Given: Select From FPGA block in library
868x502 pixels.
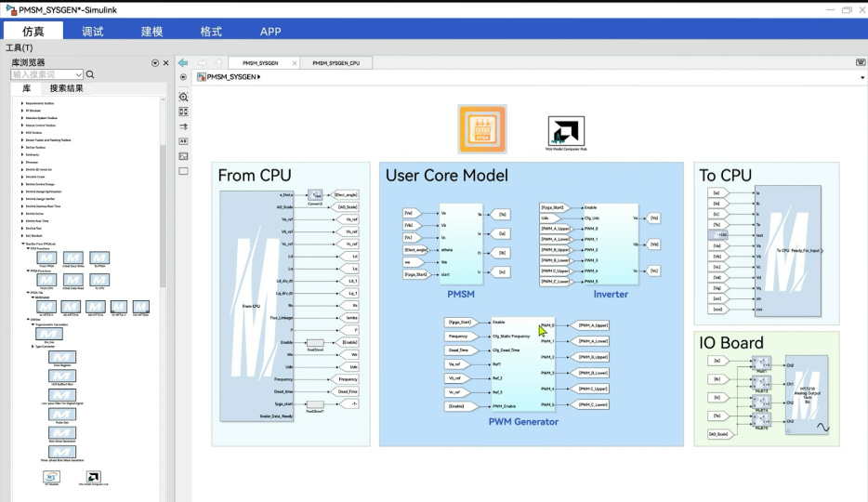Looking at the screenshot, I should point(46,258).
